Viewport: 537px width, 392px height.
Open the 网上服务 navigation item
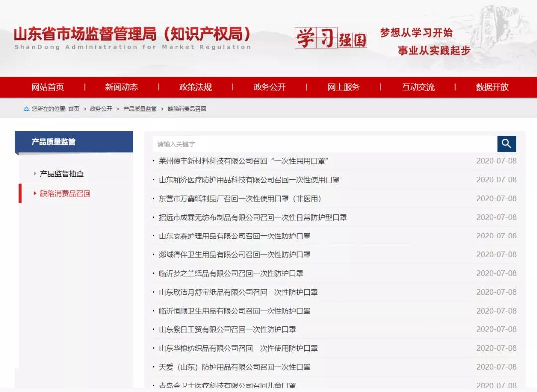click(x=343, y=87)
